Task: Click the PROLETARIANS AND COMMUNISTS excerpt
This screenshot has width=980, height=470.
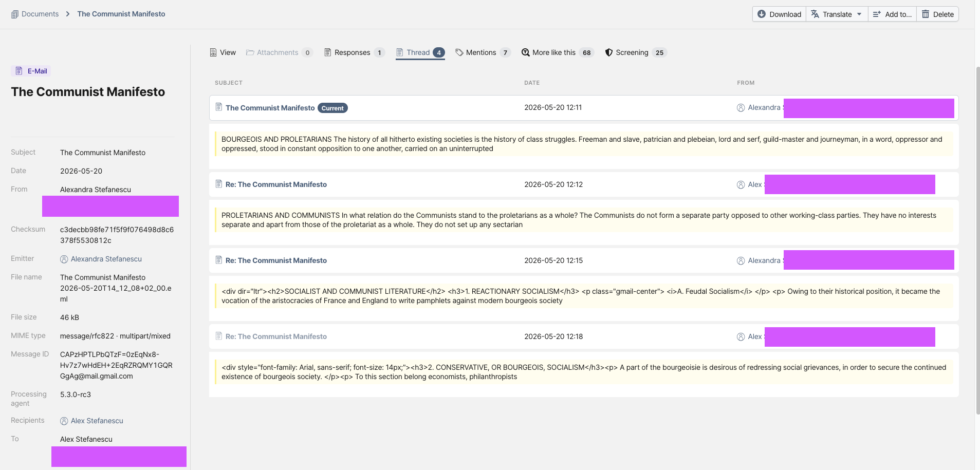Action: coord(584,220)
